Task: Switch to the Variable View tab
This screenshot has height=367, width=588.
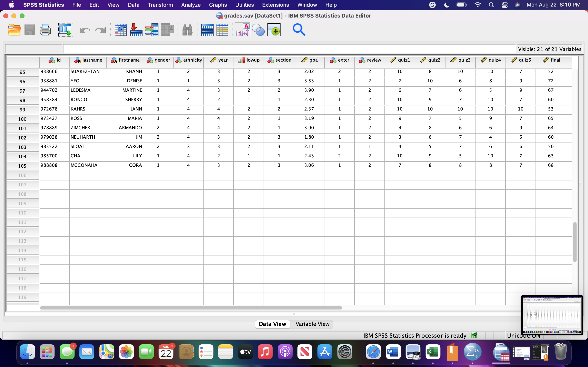Action: tap(312, 324)
